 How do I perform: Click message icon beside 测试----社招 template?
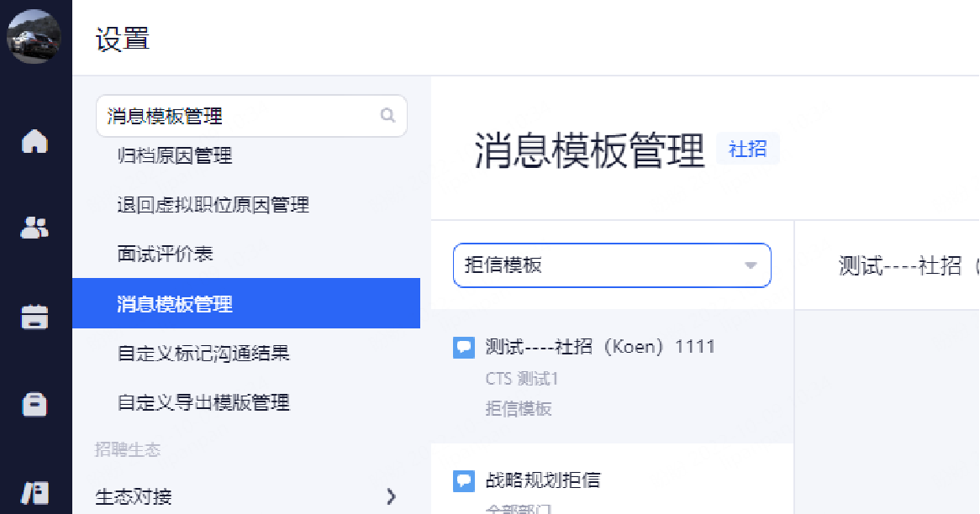pyautogui.click(x=464, y=347)
